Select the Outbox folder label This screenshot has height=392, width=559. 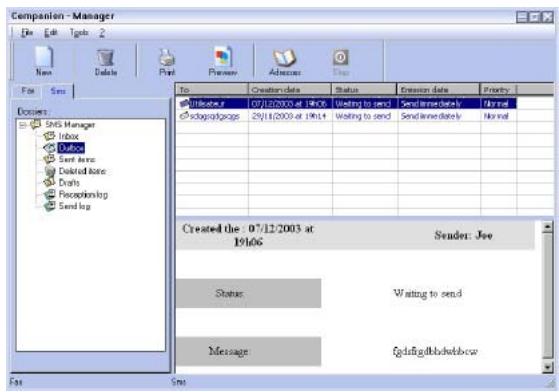pyautogui.click(x=71, y=148)
